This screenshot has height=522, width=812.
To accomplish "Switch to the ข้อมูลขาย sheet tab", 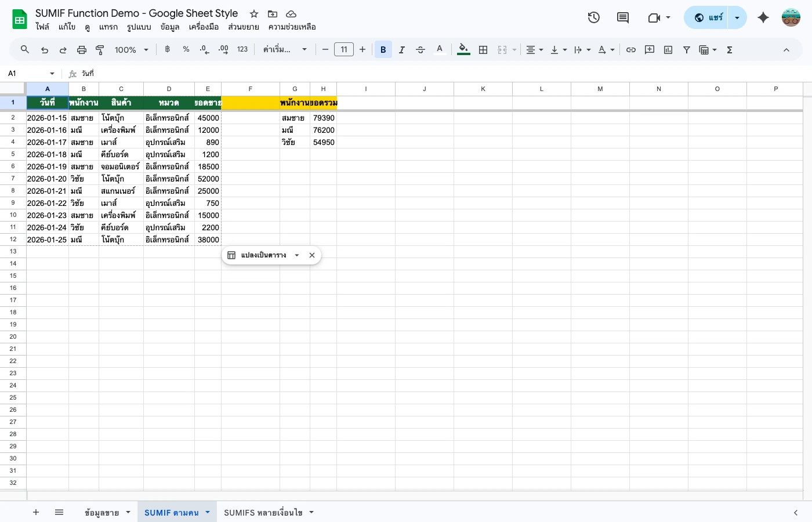I will coord(102,513).
